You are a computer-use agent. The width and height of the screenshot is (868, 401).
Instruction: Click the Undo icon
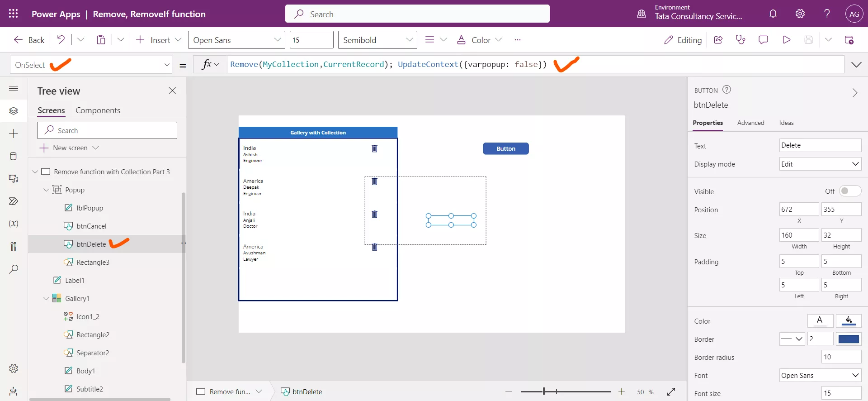click(x=61, y=40)
